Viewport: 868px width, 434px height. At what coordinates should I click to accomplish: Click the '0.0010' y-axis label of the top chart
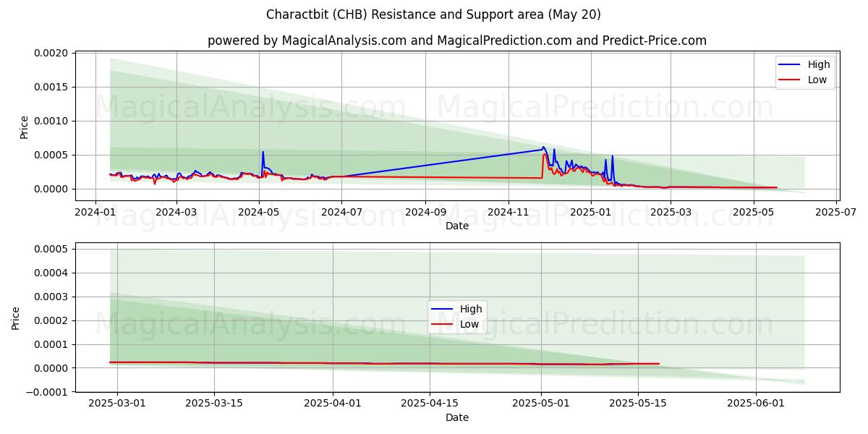[x=51, y=122]
